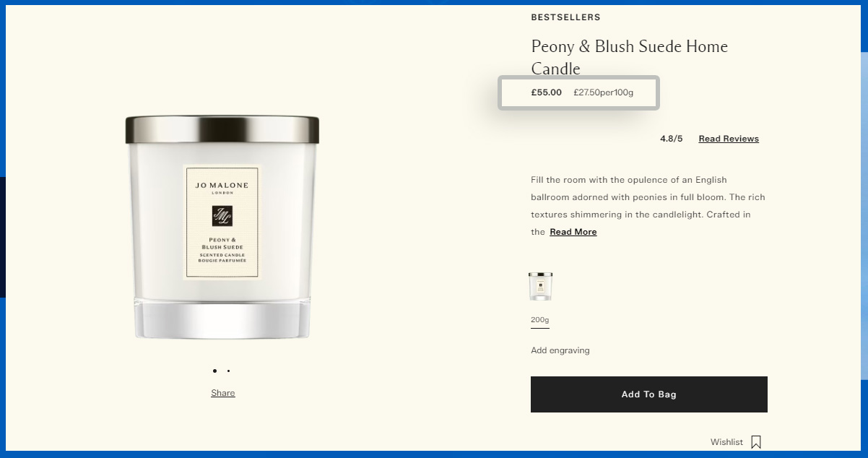
Task: Select the second image carousel dot
Action: pyautogui.click(x=228, y=371)
